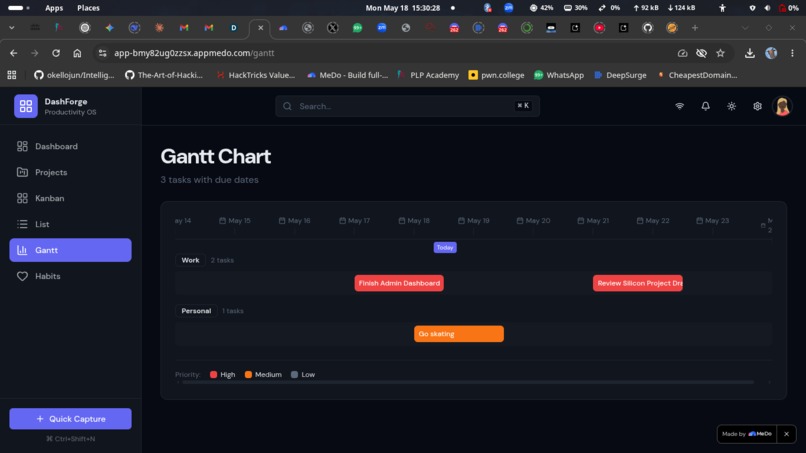Open the Apps menu in top panel
Screen dimensions: 806x453
click(x=54, y=8)
